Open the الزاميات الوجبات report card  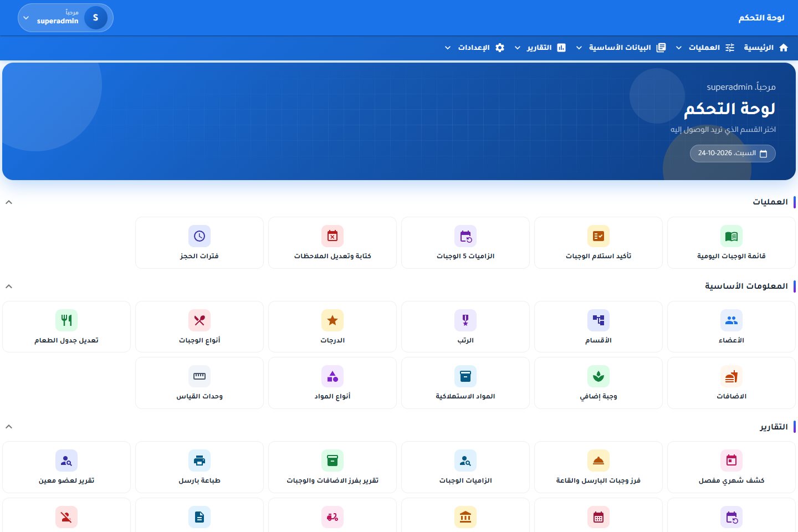[x=465, y=467]
